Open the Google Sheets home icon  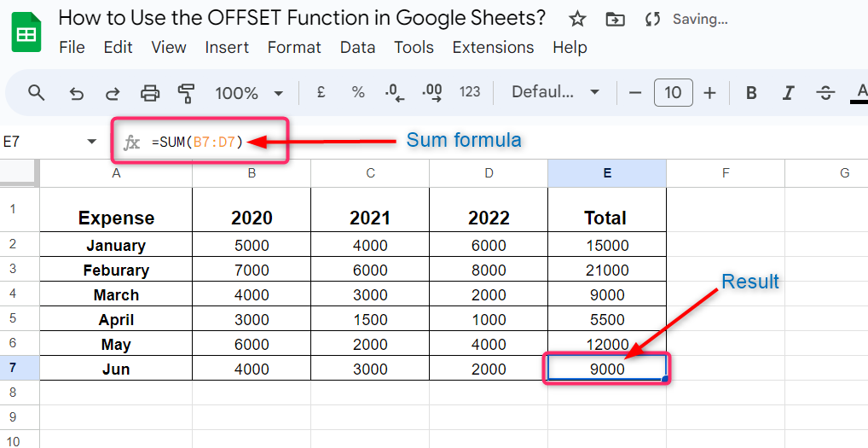(26, 34)
